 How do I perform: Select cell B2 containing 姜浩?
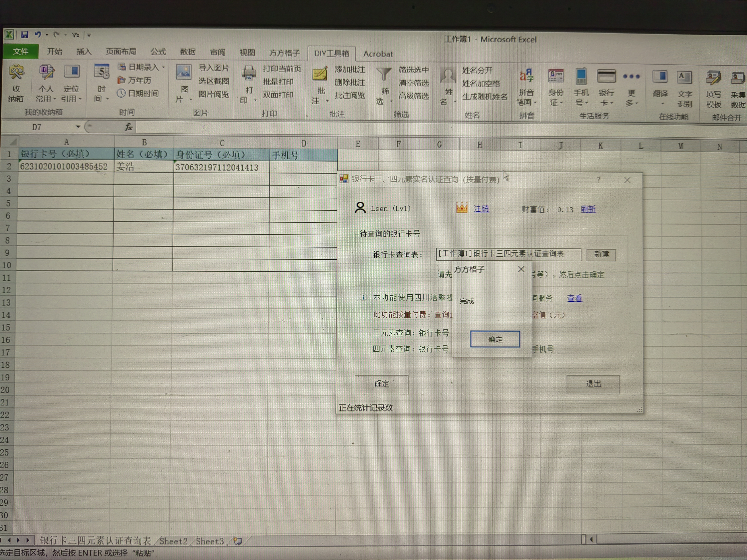click(x=144, y=167)
